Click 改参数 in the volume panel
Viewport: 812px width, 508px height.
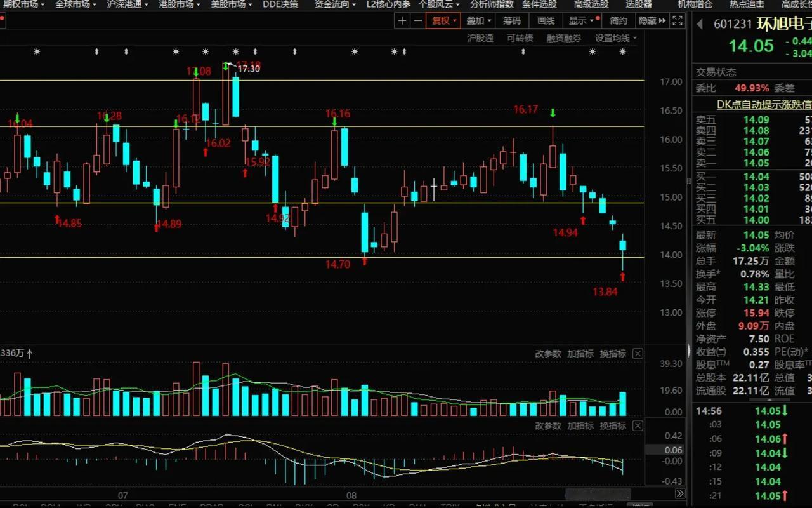point(548,354)
